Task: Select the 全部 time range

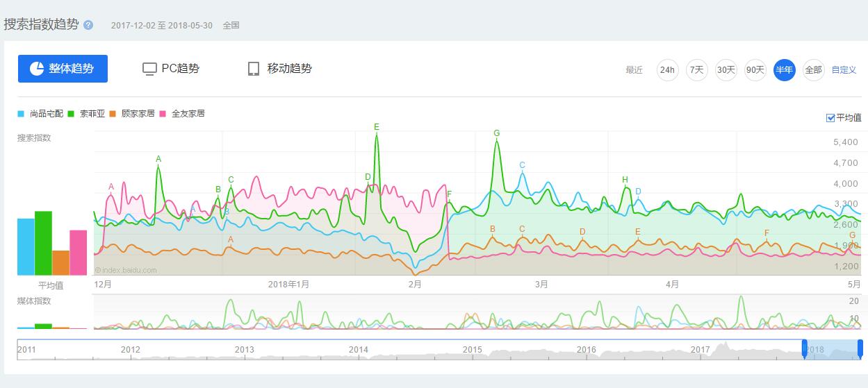Action: pyautogui.click(x=813, y=70)
